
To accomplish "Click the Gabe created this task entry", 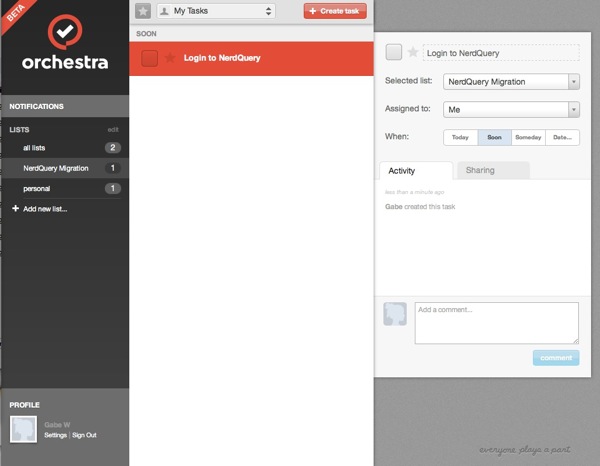I will coord(420,207).
